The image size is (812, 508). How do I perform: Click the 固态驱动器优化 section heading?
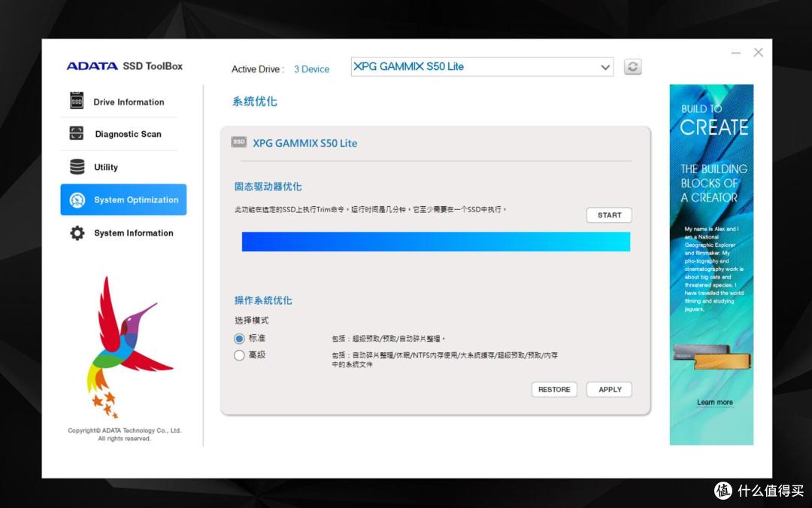pyautogui.click(x=268, y=187)
